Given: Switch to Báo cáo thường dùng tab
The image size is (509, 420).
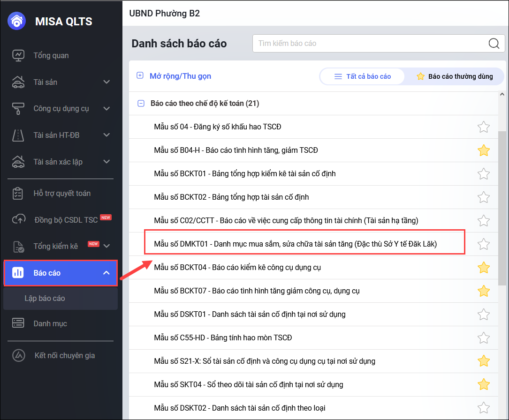Looking at the screenshot, I should pos(455,76).
